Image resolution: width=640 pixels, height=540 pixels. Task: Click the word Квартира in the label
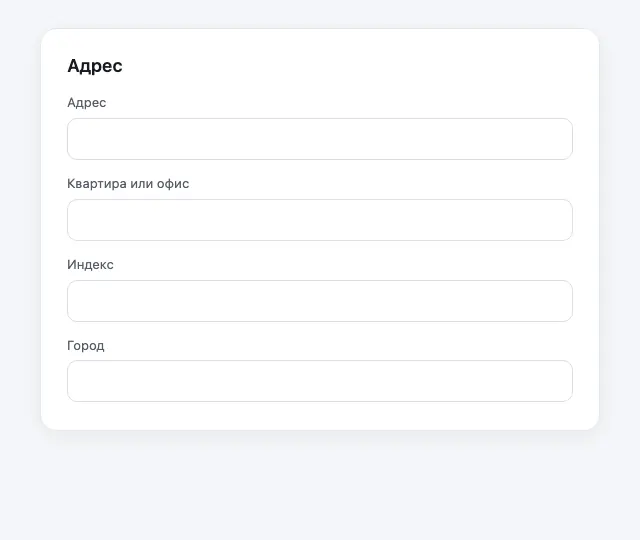coord(97,184)
